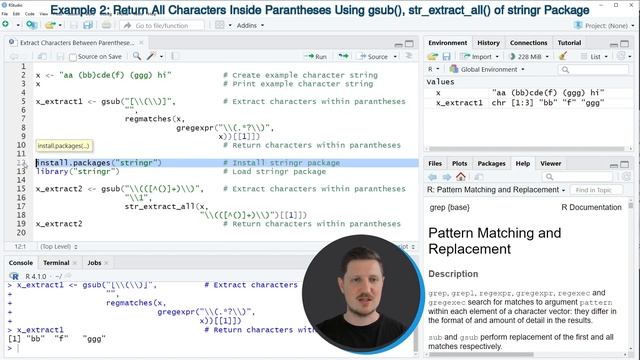640x360 pixels.
Task: Create a new file with the green plus icon
Action: [x=5, y=24]
